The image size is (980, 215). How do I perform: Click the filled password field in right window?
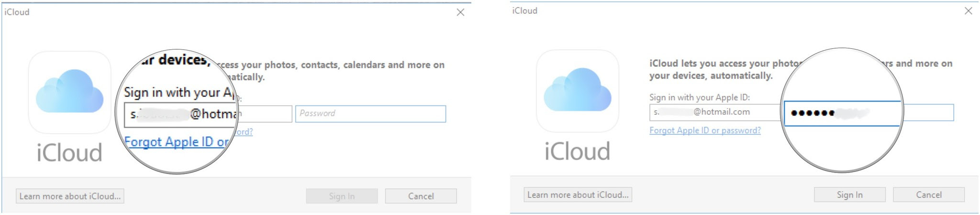pos(869,113)
